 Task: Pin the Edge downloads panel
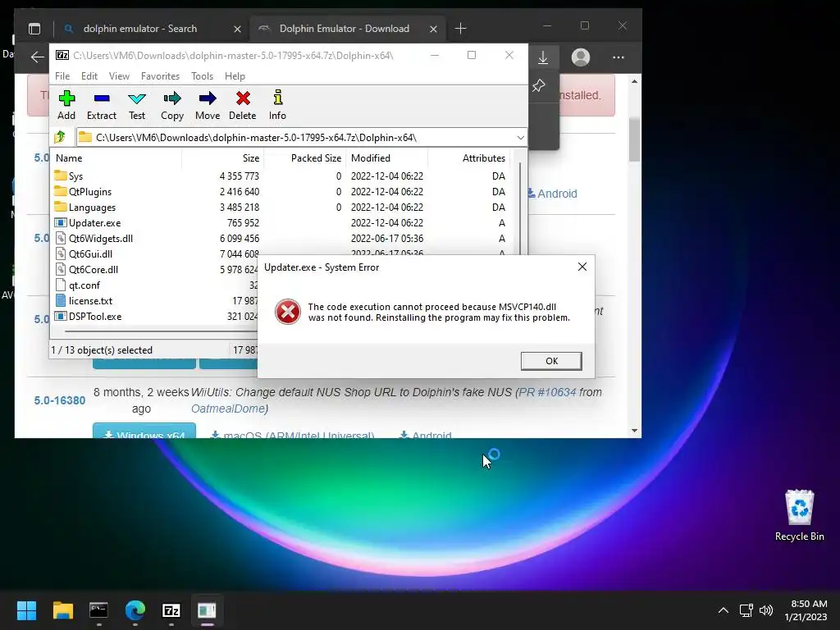coord(539,85)
